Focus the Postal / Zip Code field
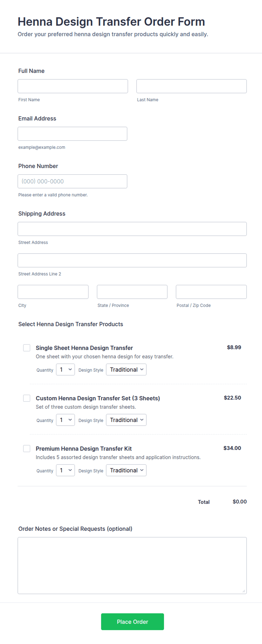Screen dimensions: 262x644 (211, 292)
